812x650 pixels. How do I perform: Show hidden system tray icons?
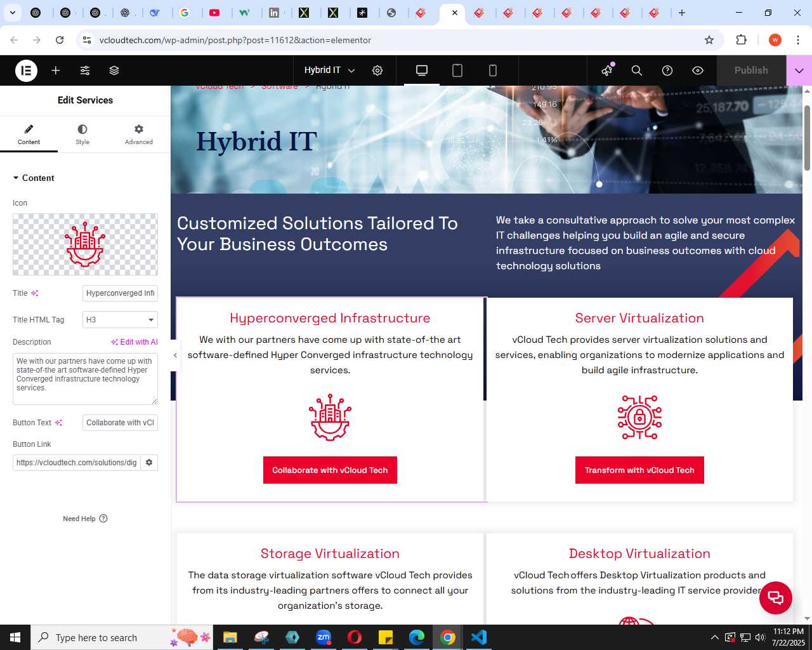715,637
